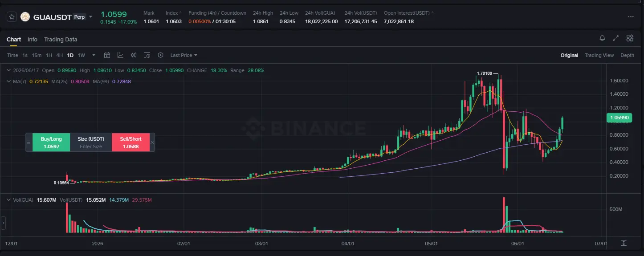Screen dimensions: 644x256
Task: Switch to the Chart tab
Action: click(x=14, y=40)
